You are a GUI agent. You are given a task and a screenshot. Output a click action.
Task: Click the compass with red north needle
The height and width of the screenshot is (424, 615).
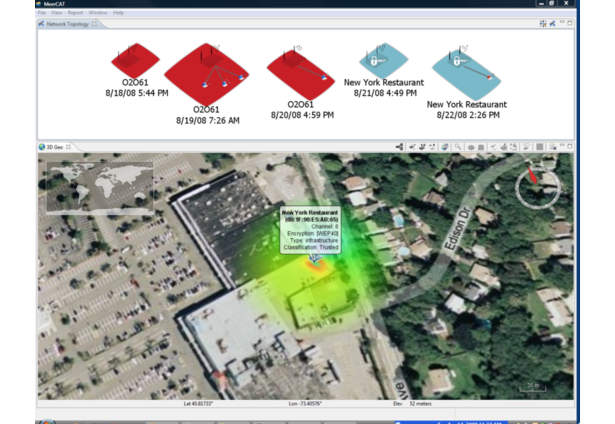[538, 187]
